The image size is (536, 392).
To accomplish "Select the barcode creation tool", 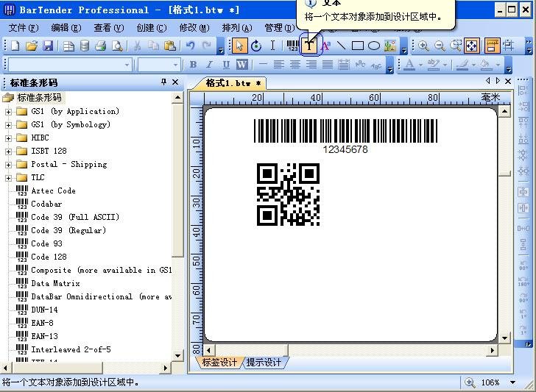I will [x=292, y=46].
